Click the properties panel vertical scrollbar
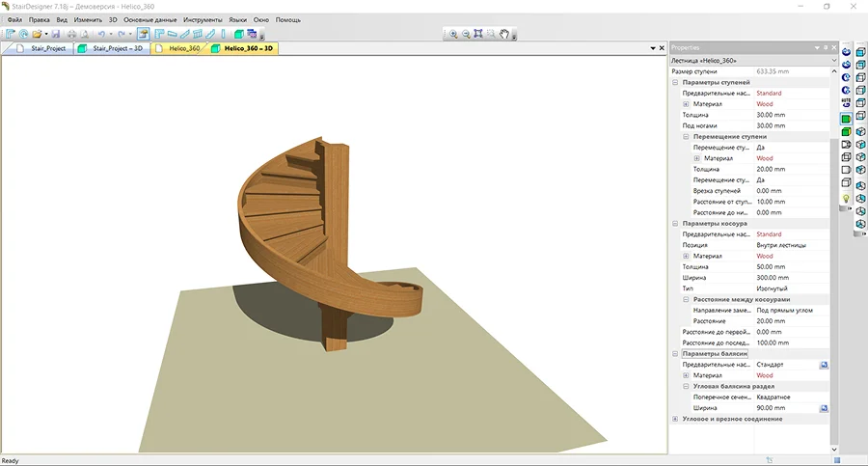Screen dimensions: 868x466 (x=834, y=260)
